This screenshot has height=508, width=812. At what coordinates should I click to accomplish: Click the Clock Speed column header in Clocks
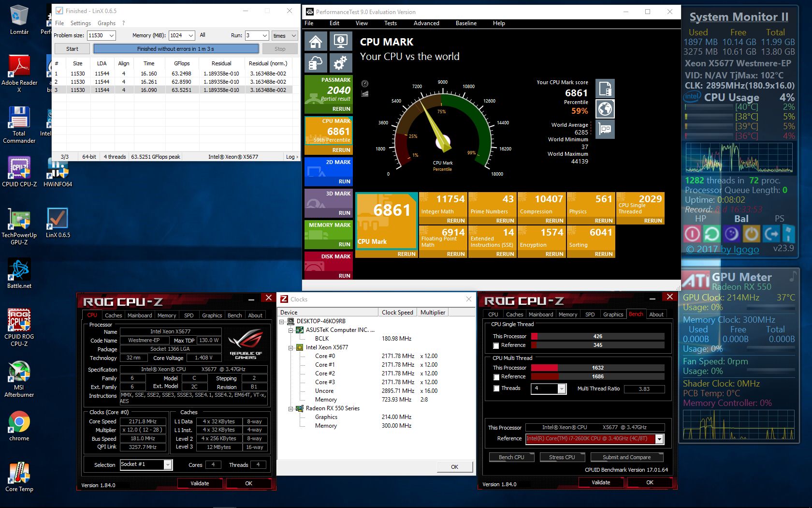(x=397, y=313)
